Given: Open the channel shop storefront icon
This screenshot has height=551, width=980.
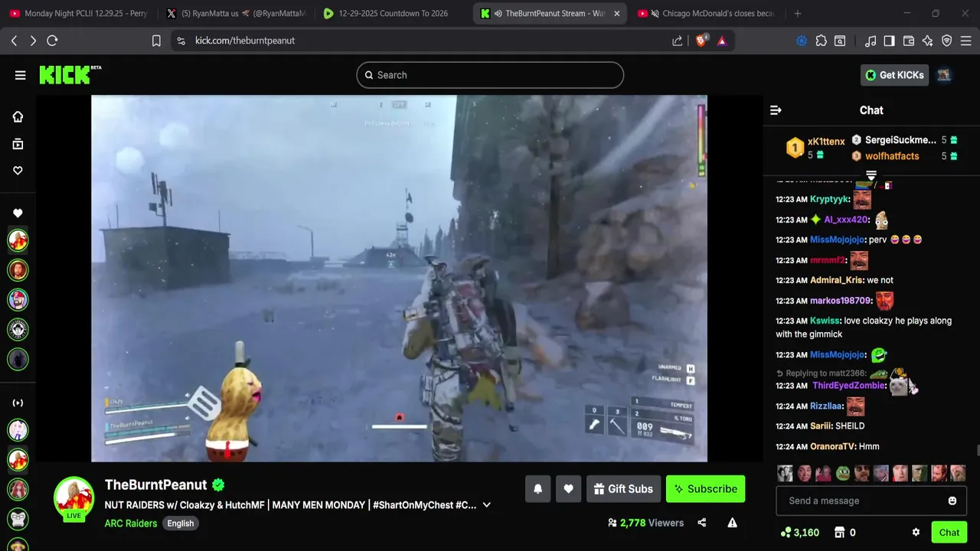Looking at the screenshot, I should [x=839, y=533].
